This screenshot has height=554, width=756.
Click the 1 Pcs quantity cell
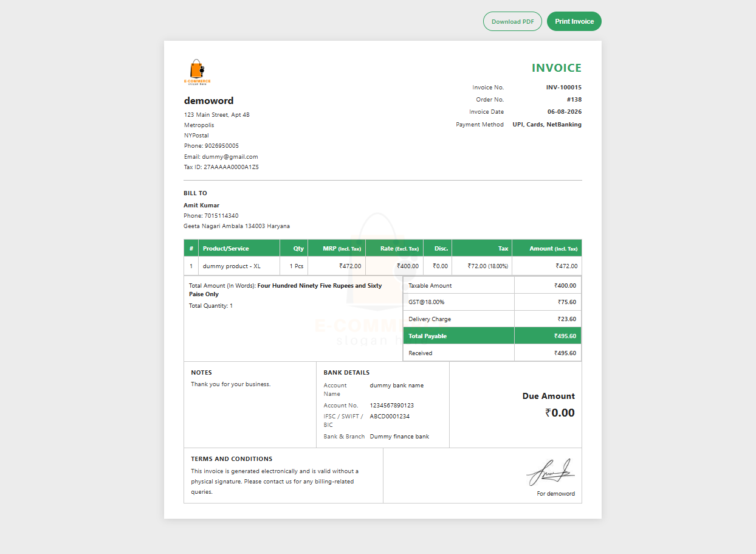(294, 266)
